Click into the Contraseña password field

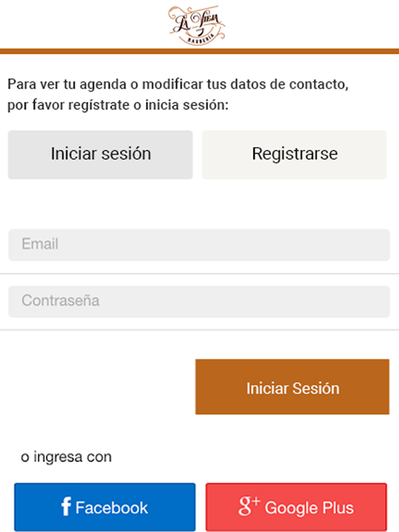point(199,301)
